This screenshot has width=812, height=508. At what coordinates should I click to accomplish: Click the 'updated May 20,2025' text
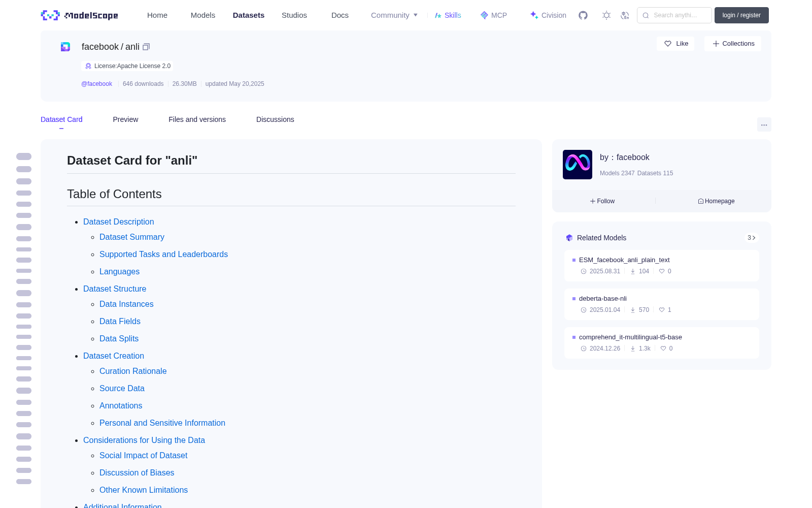click(234, 84)
